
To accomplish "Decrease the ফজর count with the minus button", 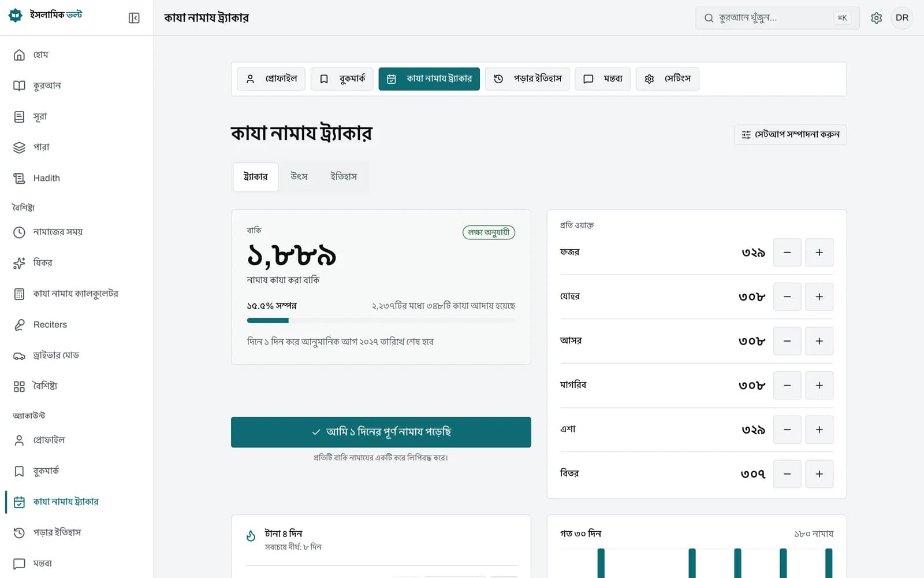I will pyautogui.click(x=787, y=253).
